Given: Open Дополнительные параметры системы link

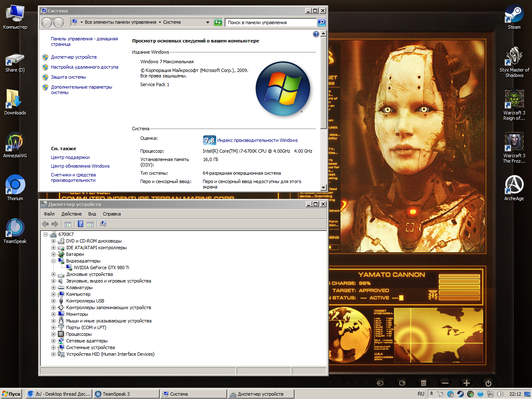Looking at the screenshot, I should coord(82,89).
